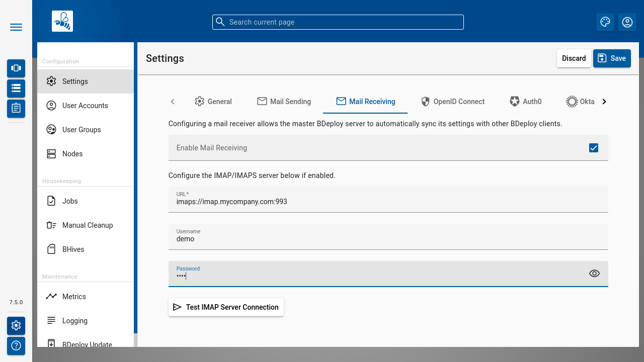Click the Jobs document icon

pyautogui.click(x=51, y=201)
